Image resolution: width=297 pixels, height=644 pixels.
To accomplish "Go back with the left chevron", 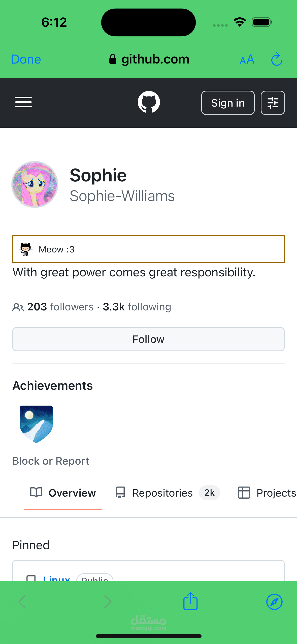I will pos(22,602).
